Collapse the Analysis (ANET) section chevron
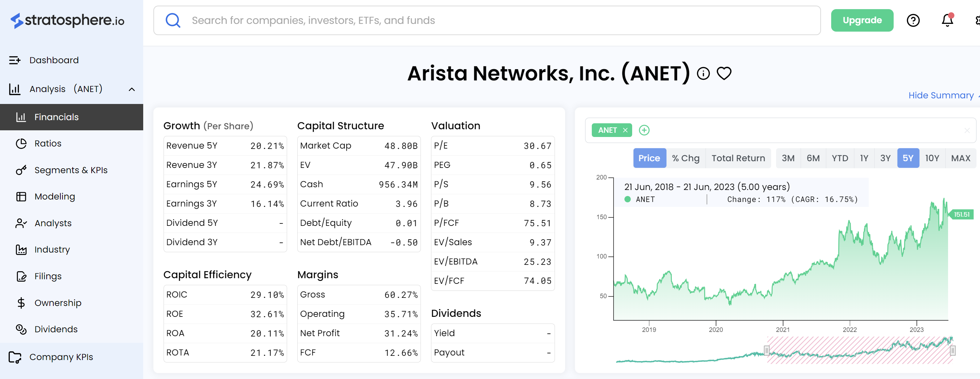Viewport: 980px width, 379px height. click(132, 89)
